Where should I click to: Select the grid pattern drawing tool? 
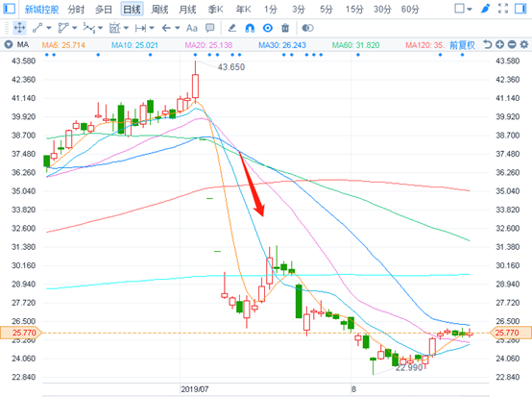[x=115, y=28]
